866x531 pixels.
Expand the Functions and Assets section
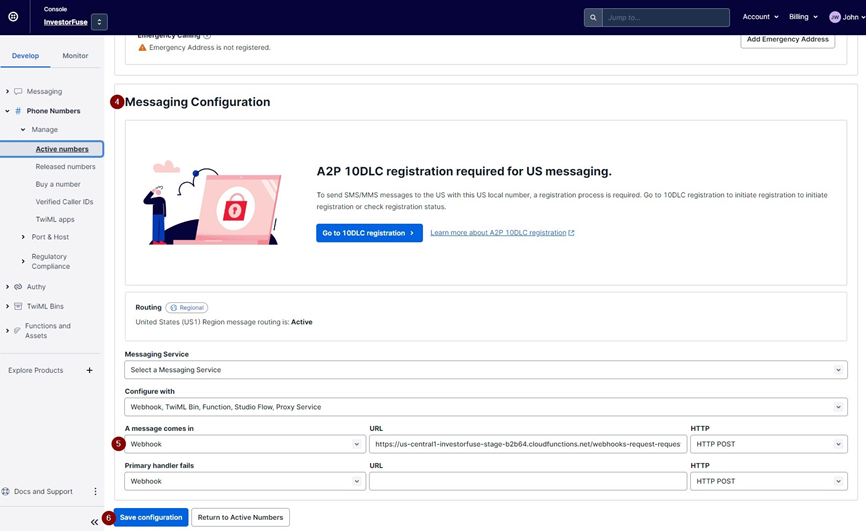7,330
